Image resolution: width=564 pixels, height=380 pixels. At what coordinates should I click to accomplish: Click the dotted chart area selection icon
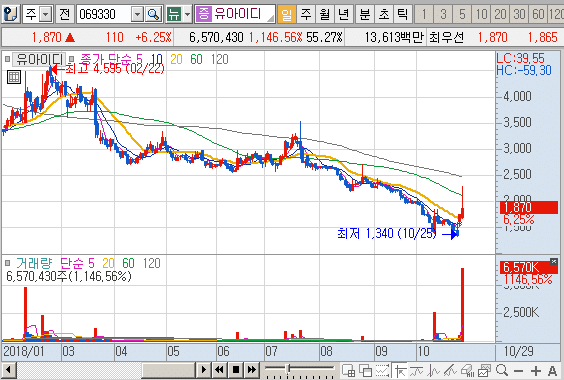click(x=382, y=370)
